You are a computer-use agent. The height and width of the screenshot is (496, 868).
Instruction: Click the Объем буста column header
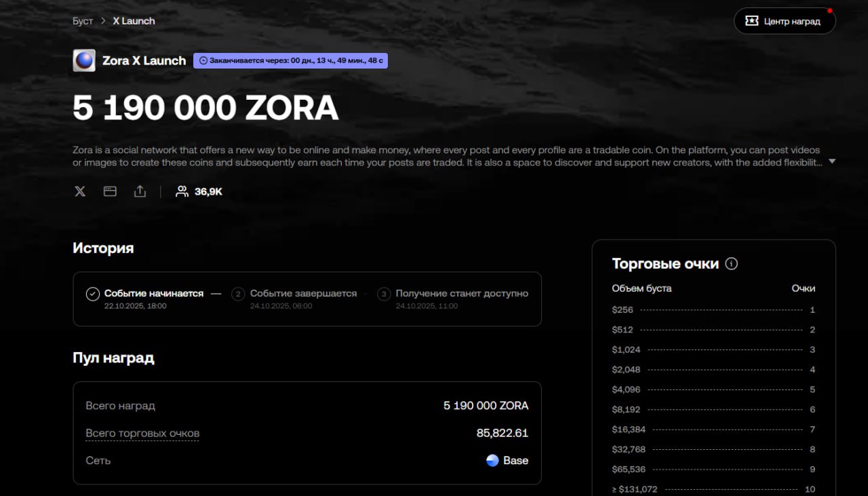point(642,288)
